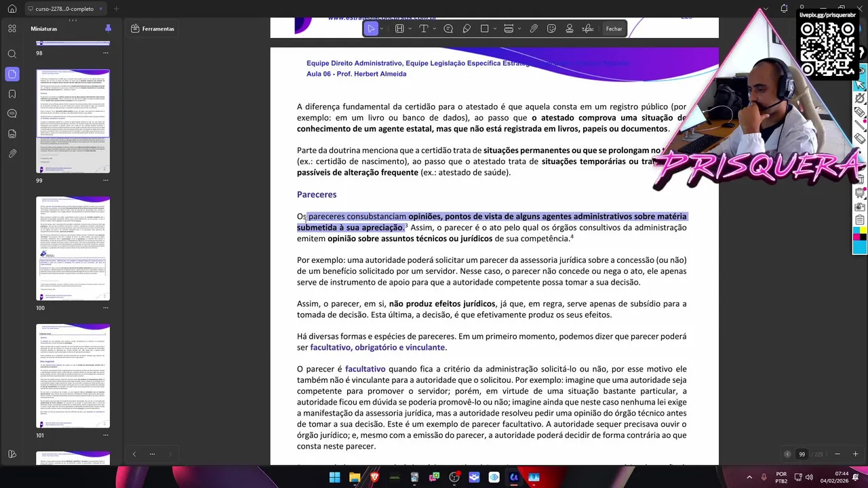
Task: Select page 101 thumbnail
Action: (x=73, y=375)
